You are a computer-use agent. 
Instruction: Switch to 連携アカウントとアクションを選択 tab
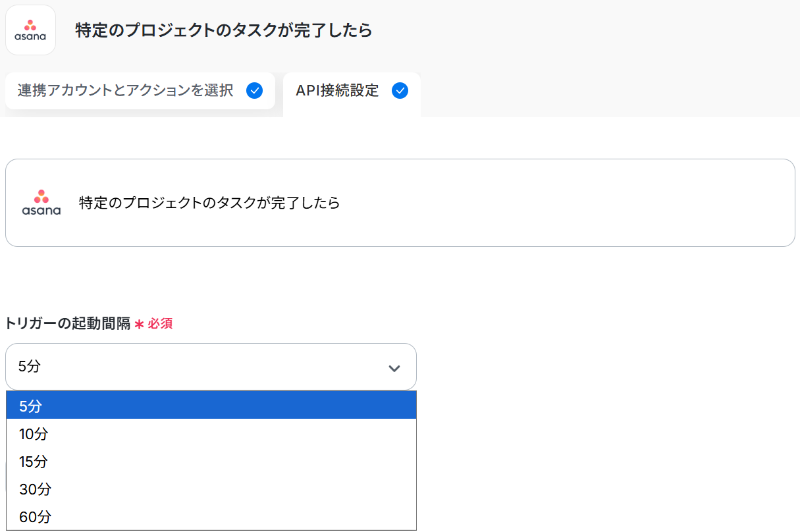click(x=125, y=91)
